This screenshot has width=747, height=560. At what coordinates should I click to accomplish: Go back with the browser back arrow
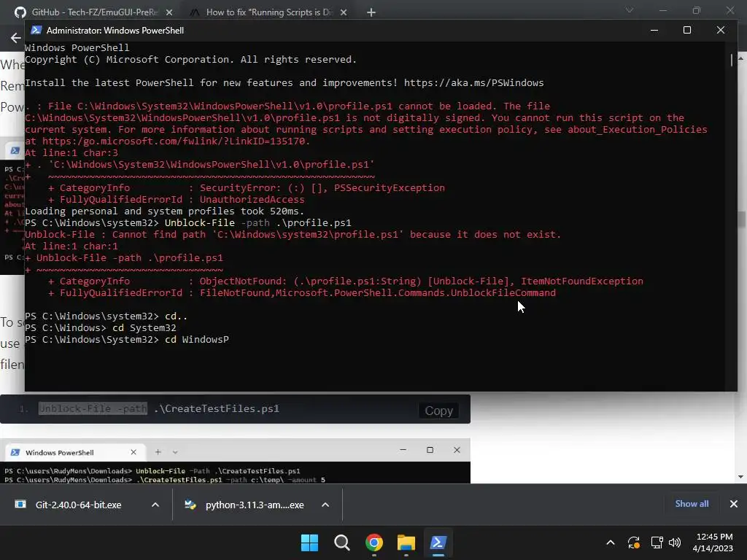click(16, 38)
